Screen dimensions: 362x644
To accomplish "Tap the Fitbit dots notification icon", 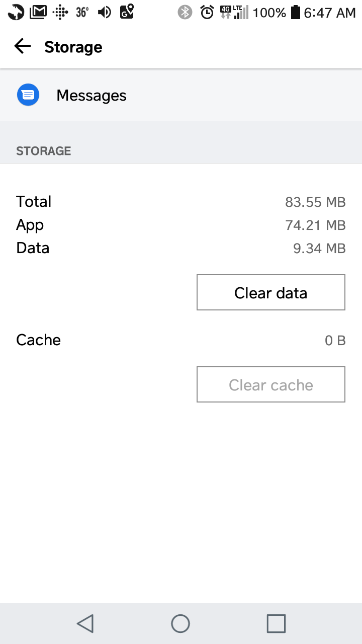I will tap(60, 12).
